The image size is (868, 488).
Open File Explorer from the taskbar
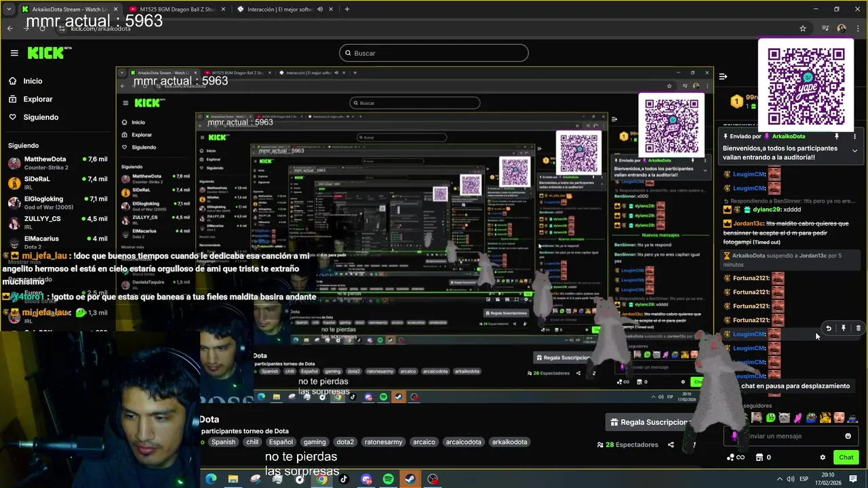(x=233, y=479)
